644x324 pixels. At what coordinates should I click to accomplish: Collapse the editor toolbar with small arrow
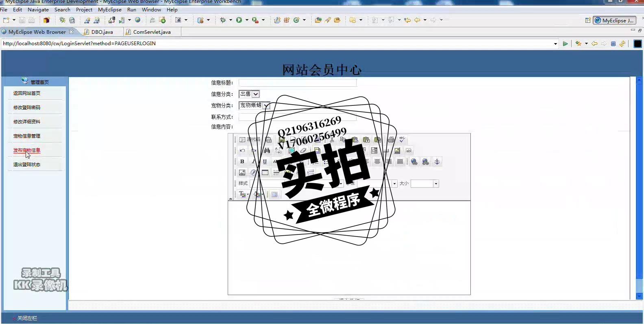point(231,199)
